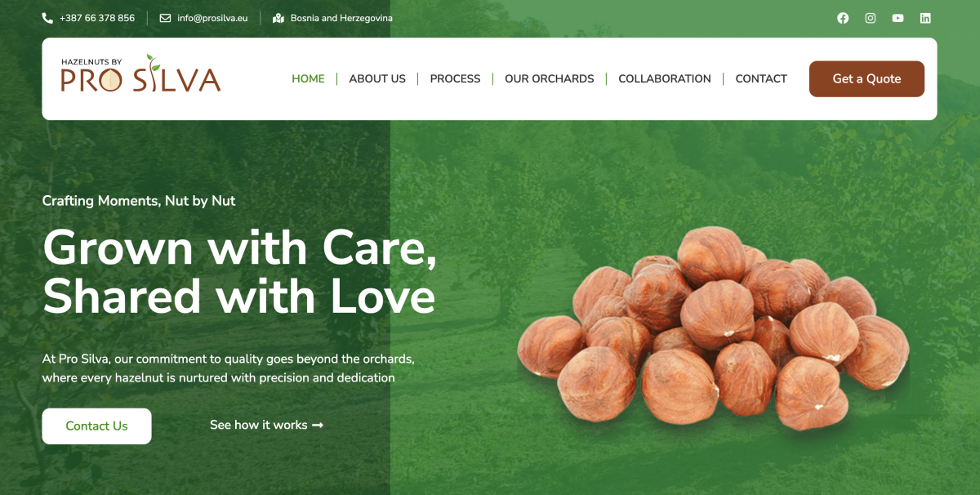
Task: Select CONTACT in the navigation bar
Action: [x=761, y=79]
